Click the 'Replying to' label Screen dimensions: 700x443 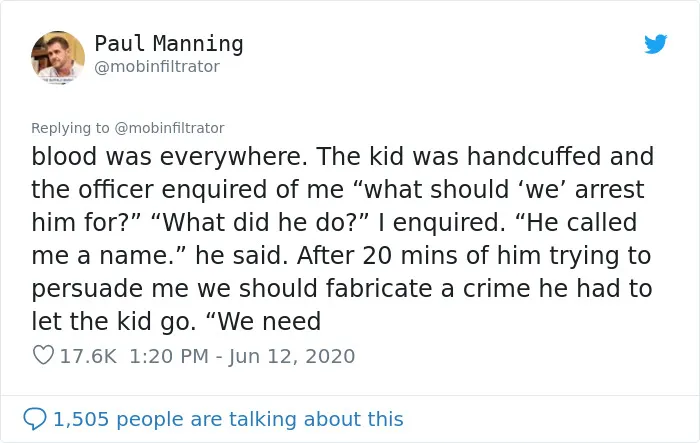coord(70,128)
